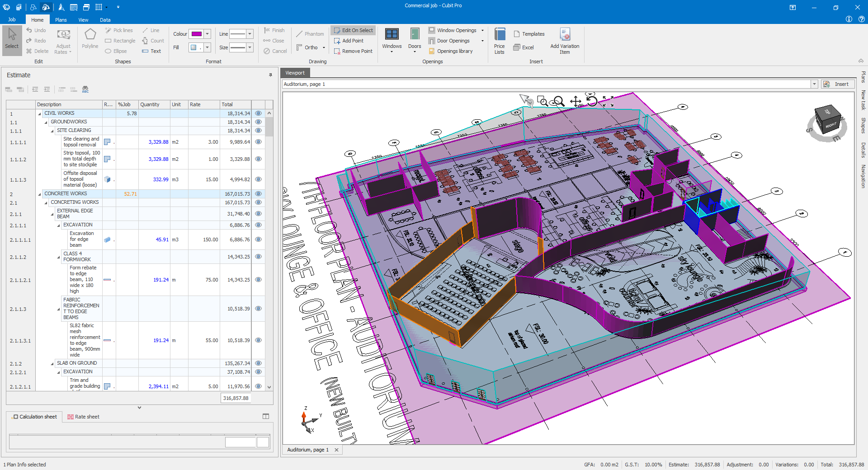The width and height of the screenshot is (868, 470).
Task: Click Add Variation Item
Action: pos(565,40)
